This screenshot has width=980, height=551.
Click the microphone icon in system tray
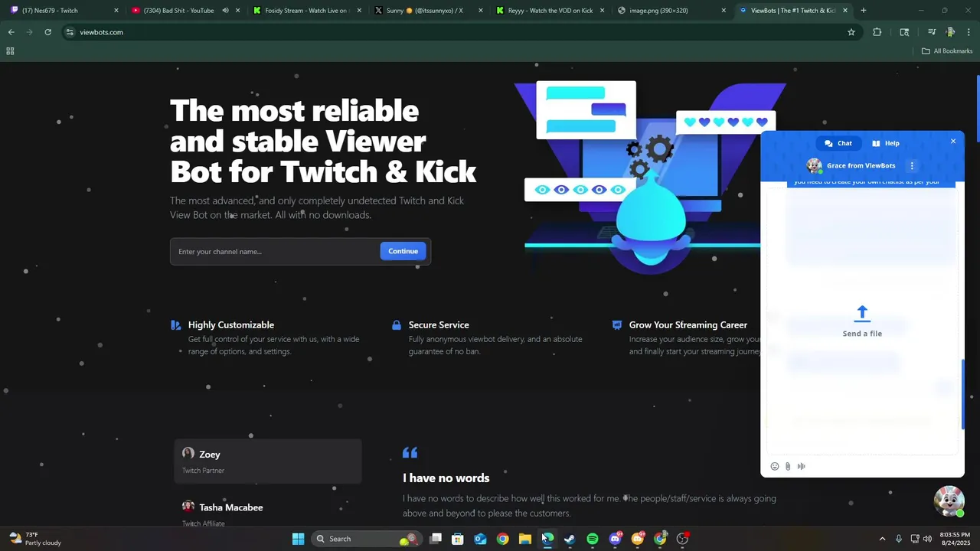(899, 539)
